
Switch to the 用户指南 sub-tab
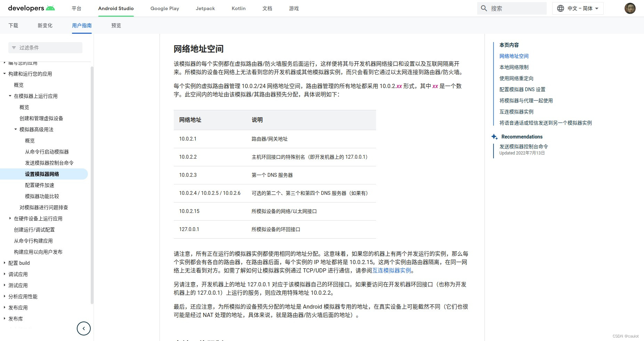(82, 25)
